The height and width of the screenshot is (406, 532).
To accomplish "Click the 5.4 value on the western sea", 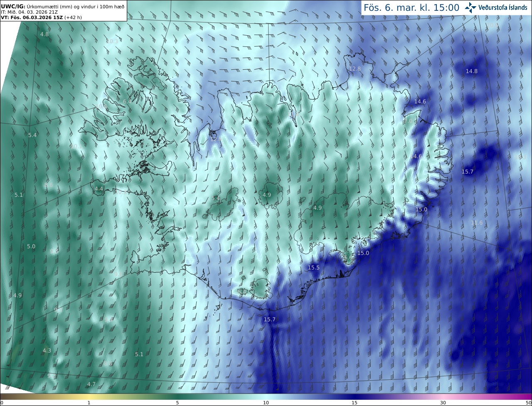I will (32, 135).
